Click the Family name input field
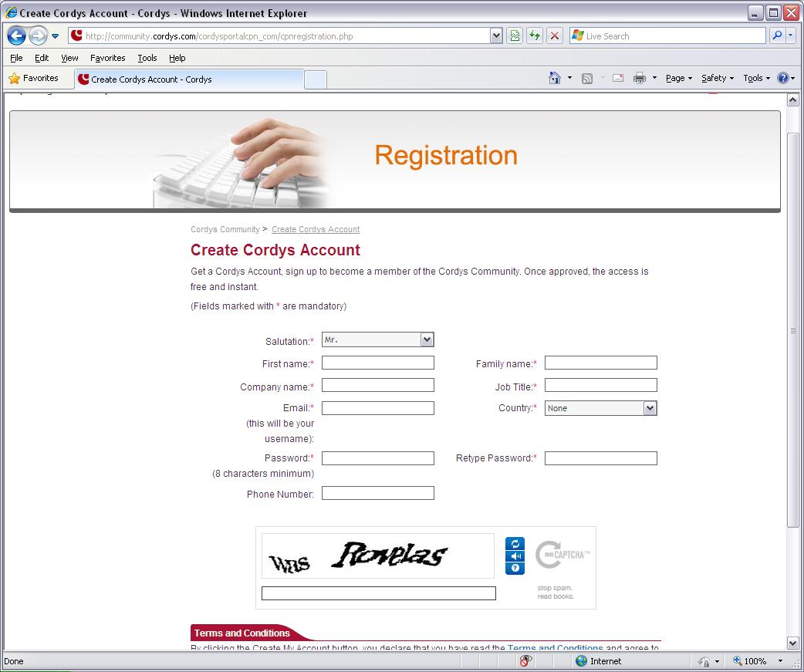Screen dimensions: 804x672 coord(601,363)
